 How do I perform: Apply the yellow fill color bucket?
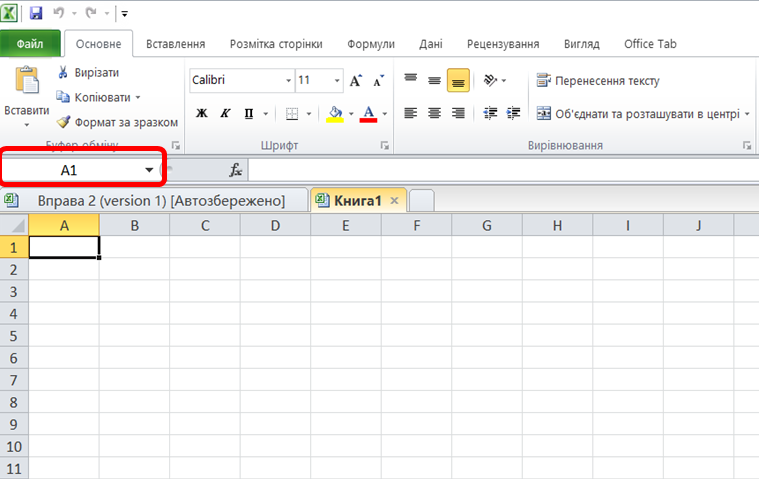(334, 114)
